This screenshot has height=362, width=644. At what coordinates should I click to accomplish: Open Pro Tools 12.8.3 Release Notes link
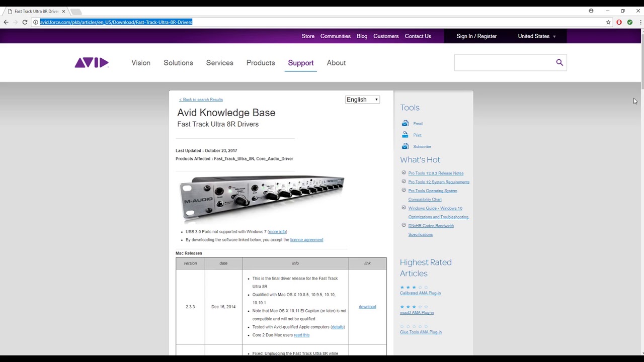coord(436,173)
